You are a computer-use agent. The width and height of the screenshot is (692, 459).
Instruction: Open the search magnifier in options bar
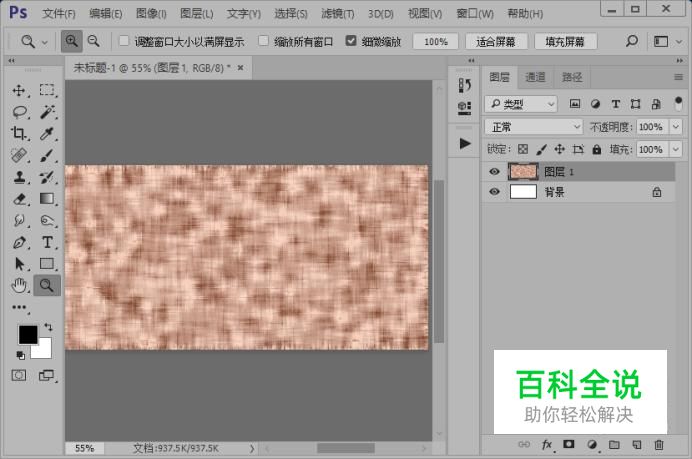tap(632, 41)
